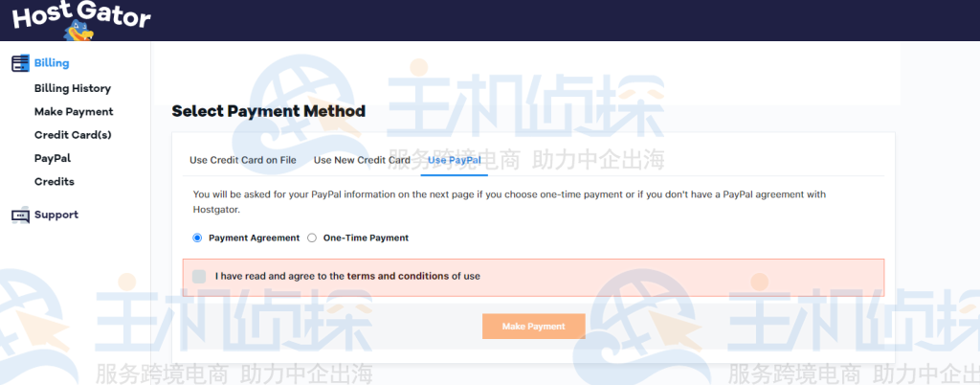Viewport: 980px width, 385px height.
Task: Open the terms and conditions link
Action: tap(398, 276)
